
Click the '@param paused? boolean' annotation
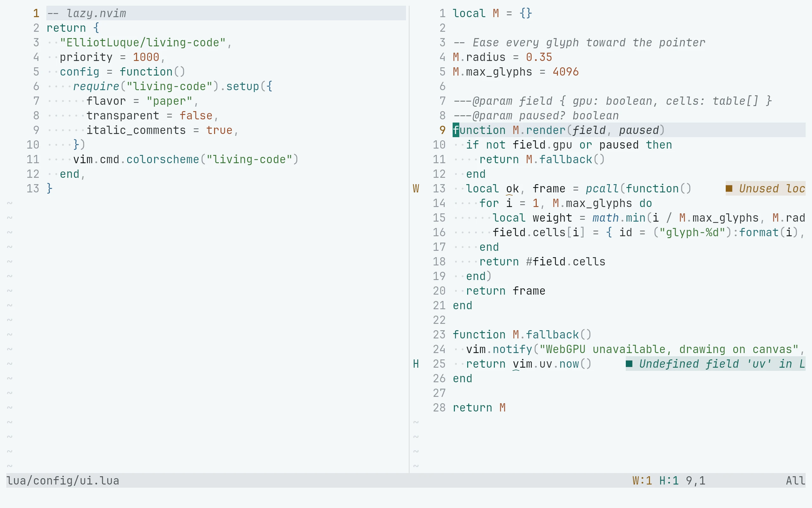pos(536,116)
